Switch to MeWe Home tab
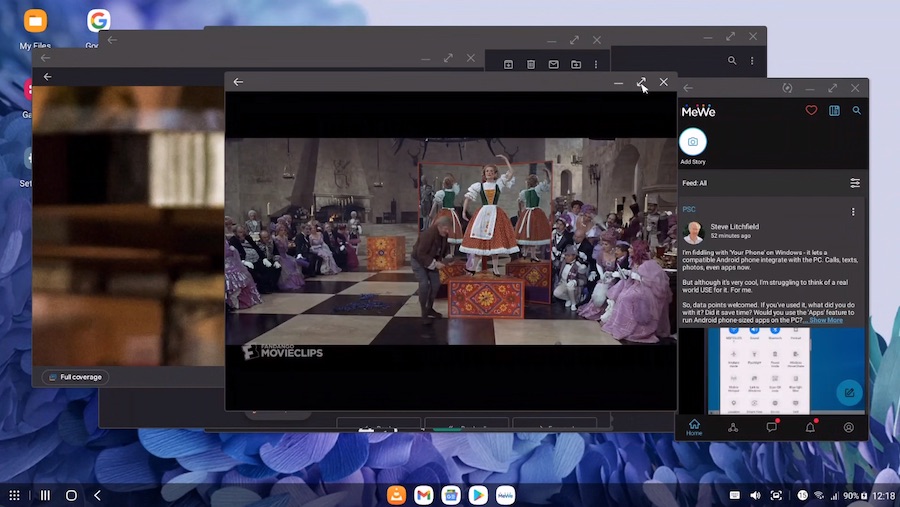Screen dimensions: 900x507 pos(694,427)
